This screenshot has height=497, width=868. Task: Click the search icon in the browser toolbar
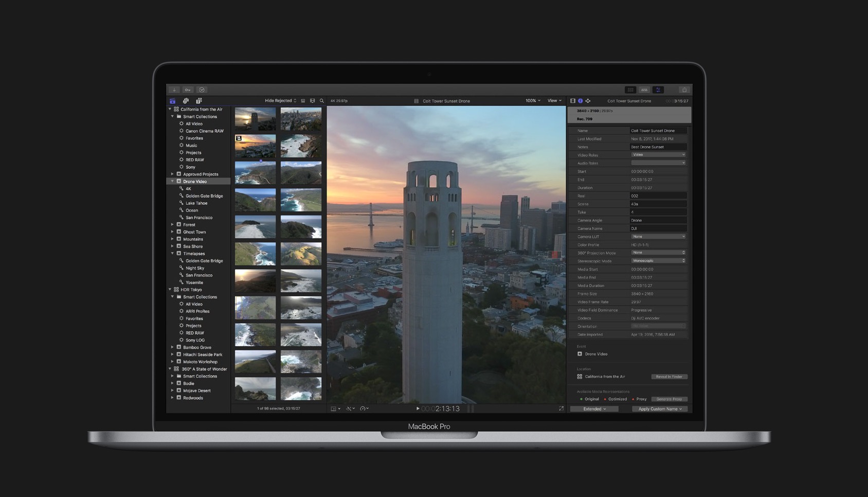(x=322, y=100)
